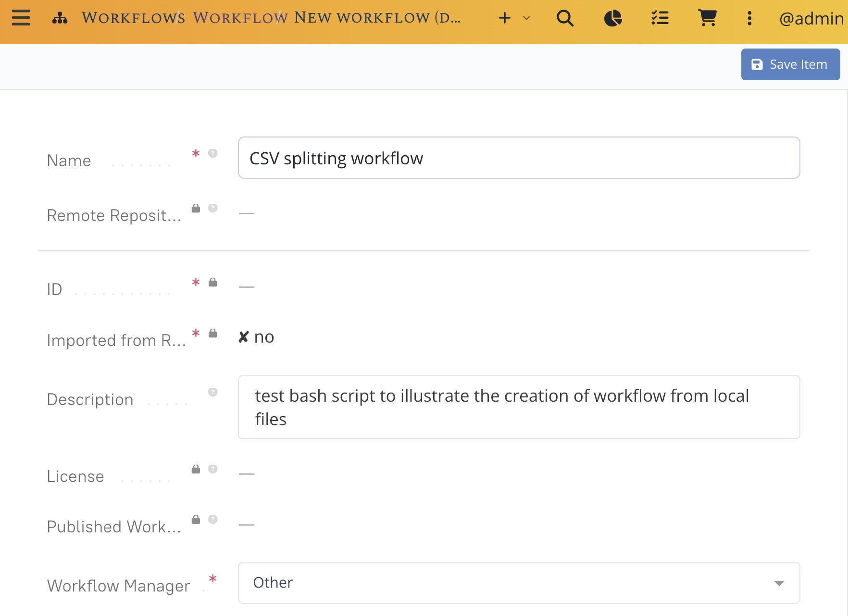Click the plus add-new icon
Screen dimensions: 848x616
click(x=505, y=18)
